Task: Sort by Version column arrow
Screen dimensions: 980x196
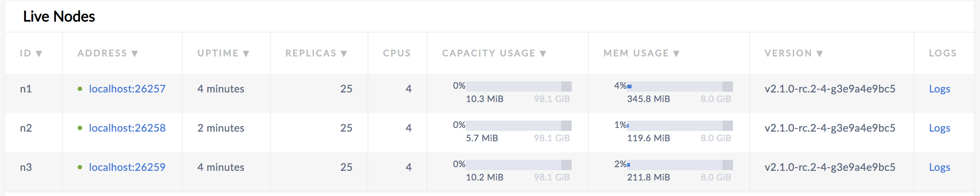Action: click(820, 54)
